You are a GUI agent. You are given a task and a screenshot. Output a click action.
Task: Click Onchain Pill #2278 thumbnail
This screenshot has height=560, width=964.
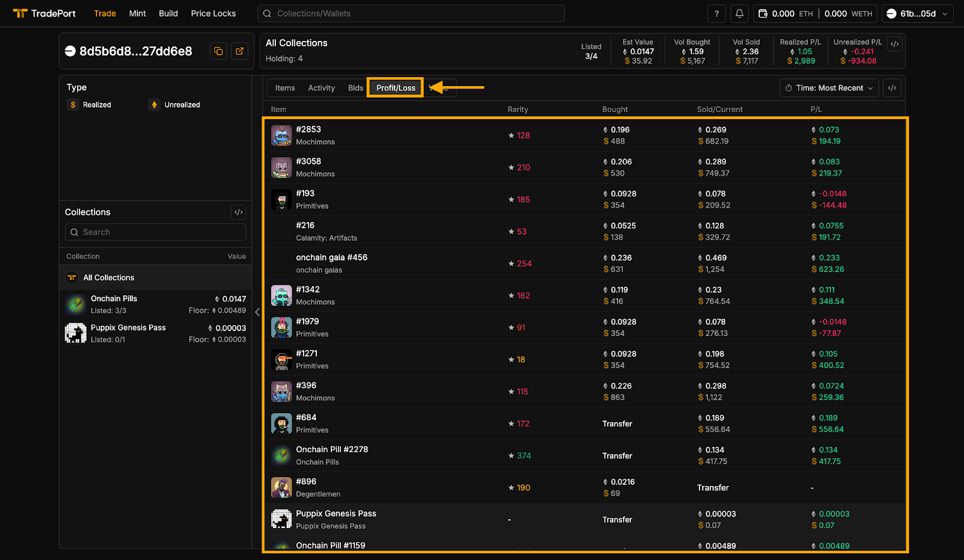pyautogui.click(x=281, y=456)
